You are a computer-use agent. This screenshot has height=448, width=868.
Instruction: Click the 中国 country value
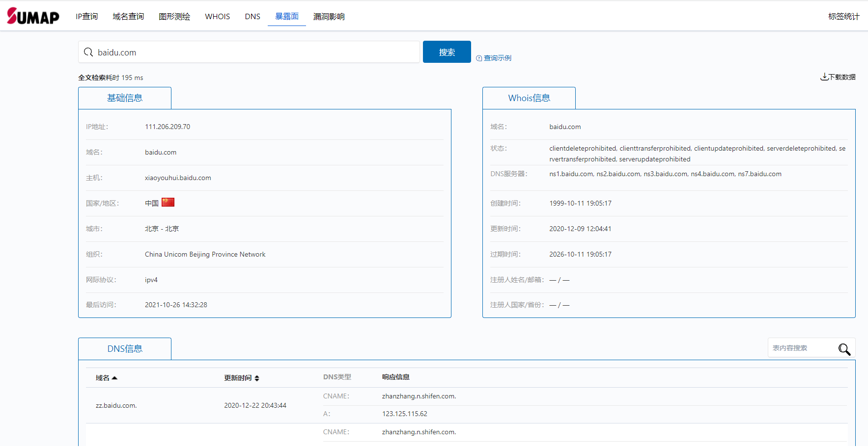(x=152, y=203)
